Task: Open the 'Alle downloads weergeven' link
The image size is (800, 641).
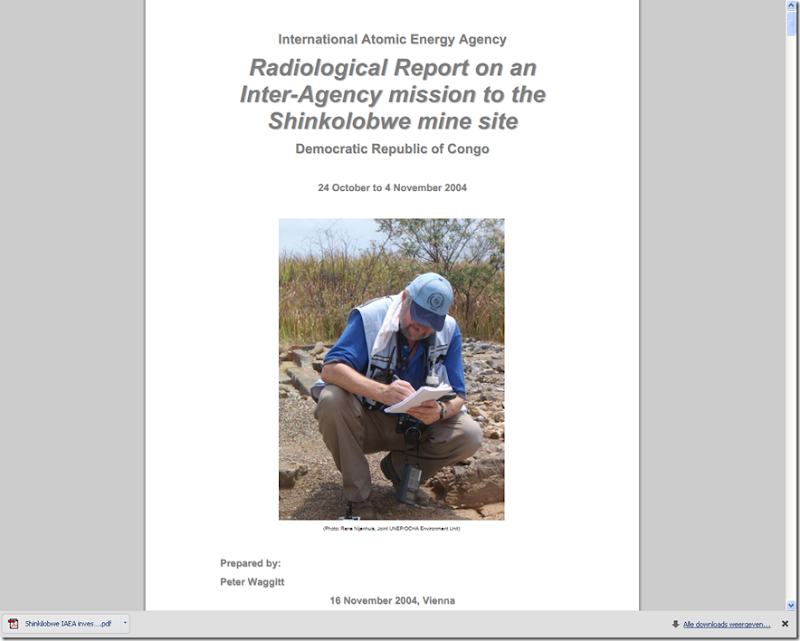Action: click(x=727, y=624)
